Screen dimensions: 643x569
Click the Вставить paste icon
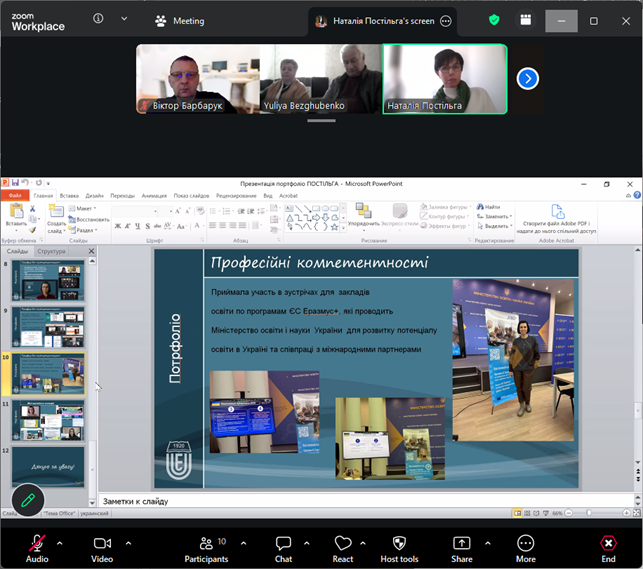16,211
